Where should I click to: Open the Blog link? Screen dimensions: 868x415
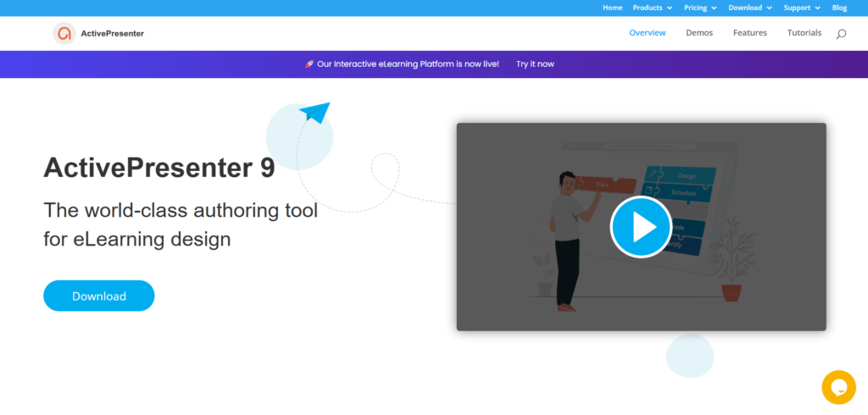(839, 8)
